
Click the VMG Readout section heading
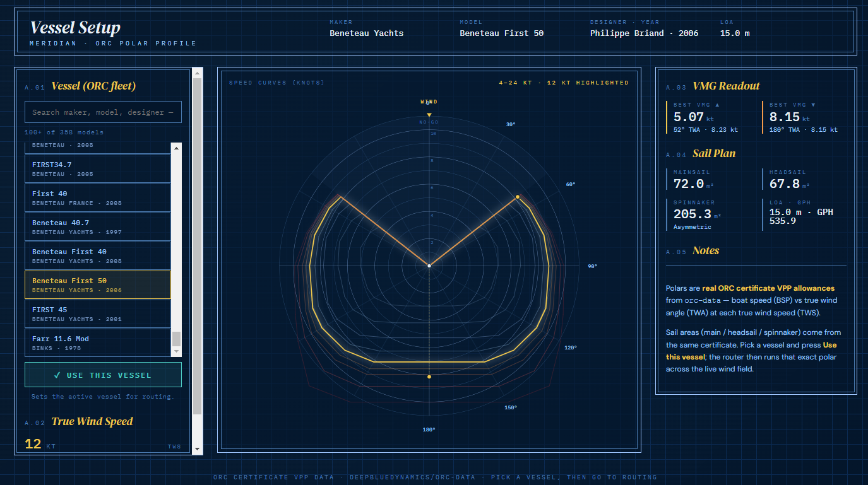pos(726,86)
